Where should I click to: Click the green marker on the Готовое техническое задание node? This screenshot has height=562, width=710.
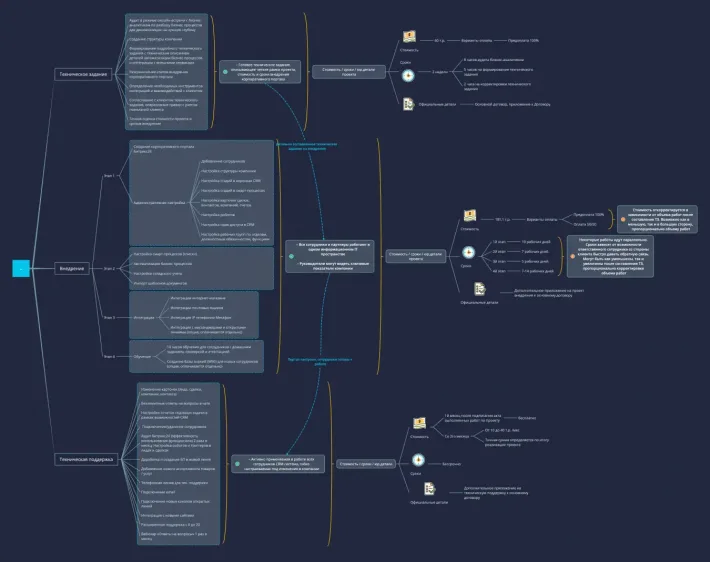(x=225, y=72)
